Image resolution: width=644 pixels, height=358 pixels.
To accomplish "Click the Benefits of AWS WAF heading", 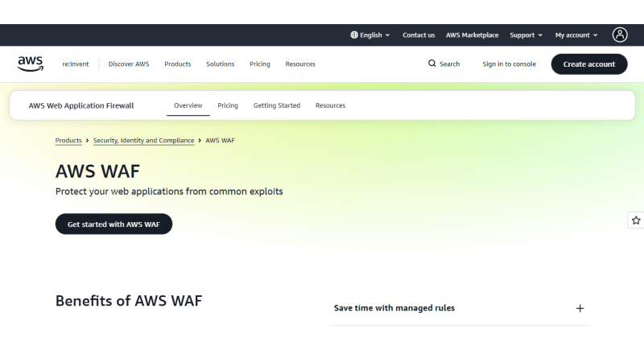I will 129,301.
